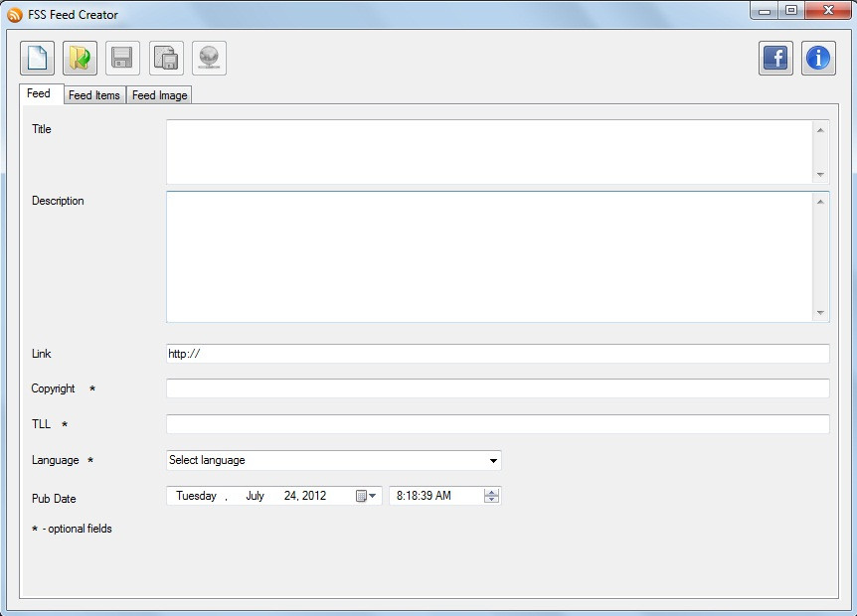Click the Language label
857x616 pixels.
pos(56,460)
